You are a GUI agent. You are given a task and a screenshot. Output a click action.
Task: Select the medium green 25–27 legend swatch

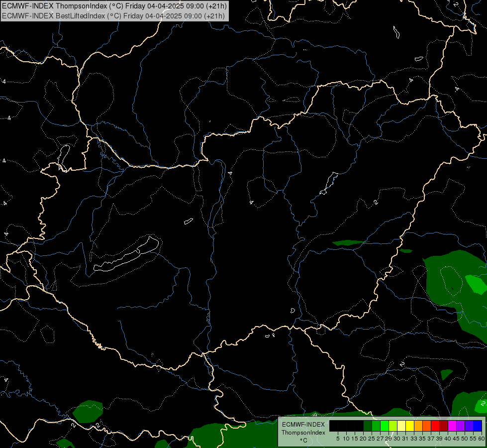click(x=376, y=426)
